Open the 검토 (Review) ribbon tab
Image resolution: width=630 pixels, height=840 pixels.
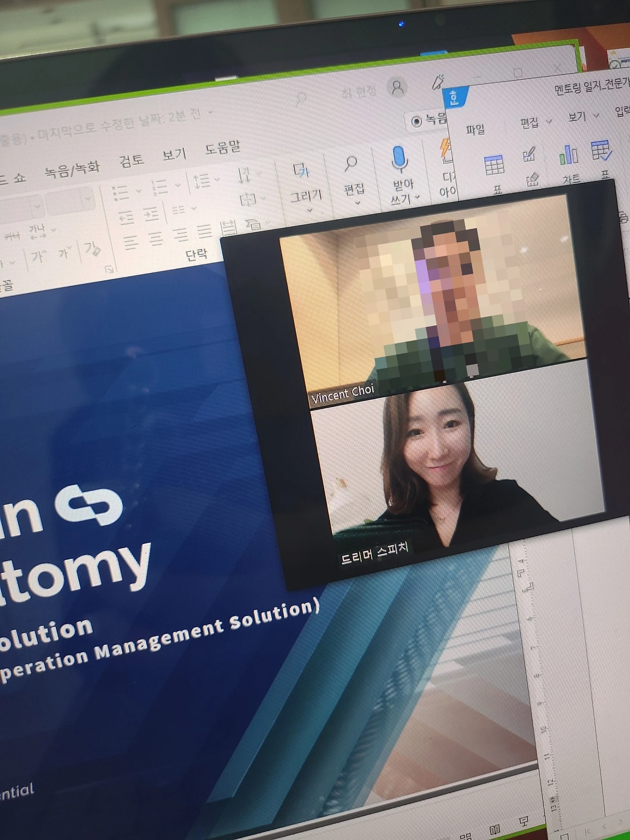click(132, 161)
